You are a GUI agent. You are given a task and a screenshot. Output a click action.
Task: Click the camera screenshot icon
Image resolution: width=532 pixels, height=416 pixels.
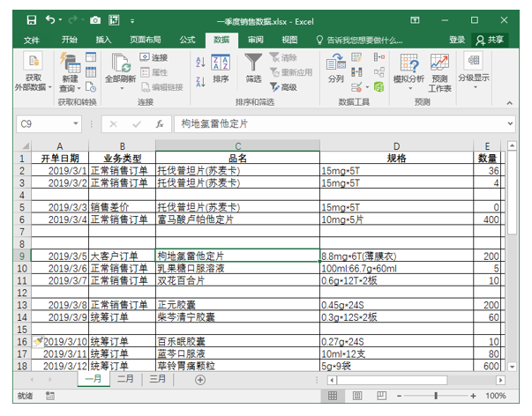(95, 20)
